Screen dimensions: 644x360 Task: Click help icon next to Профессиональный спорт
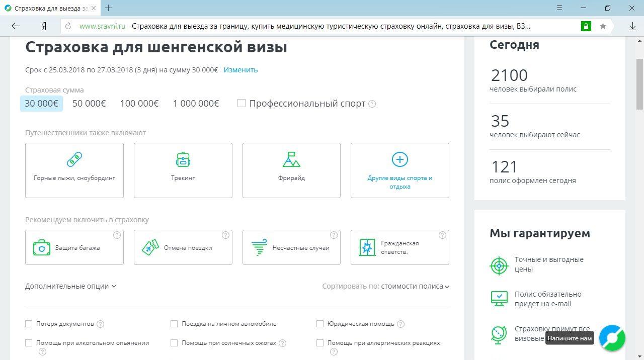click(x=372, y=104)
